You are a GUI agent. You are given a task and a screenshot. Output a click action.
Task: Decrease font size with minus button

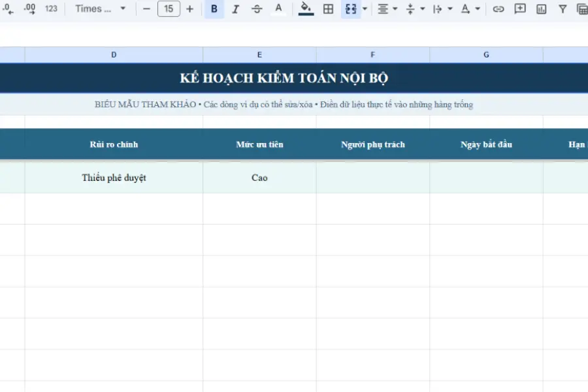146,8
